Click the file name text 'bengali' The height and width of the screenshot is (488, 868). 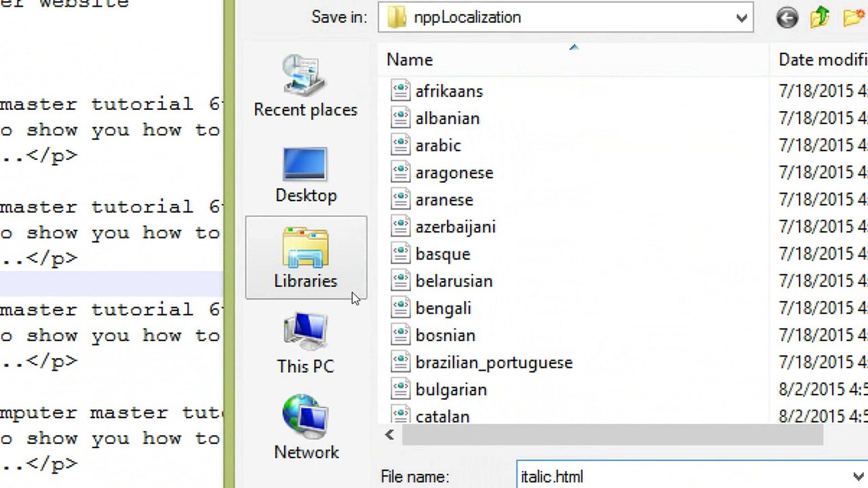(443, 308)
